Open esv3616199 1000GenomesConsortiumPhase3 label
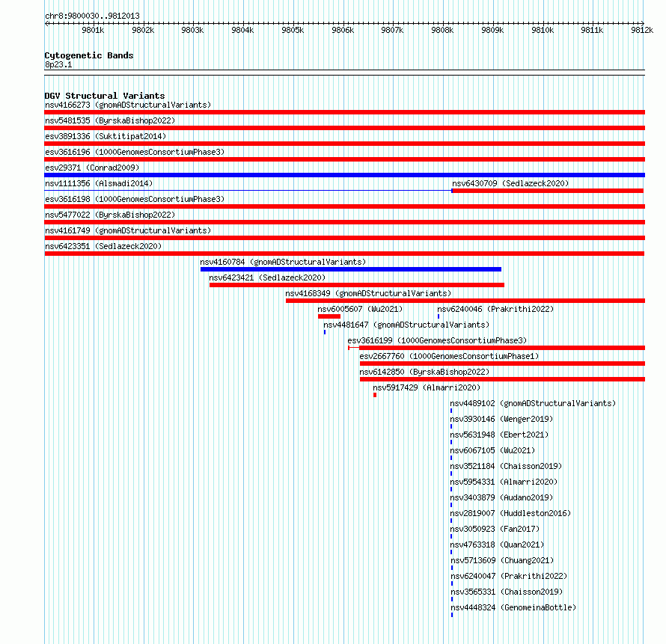Image resolution: width=666 pixels, height=644 pixels. tap(437, 340)
